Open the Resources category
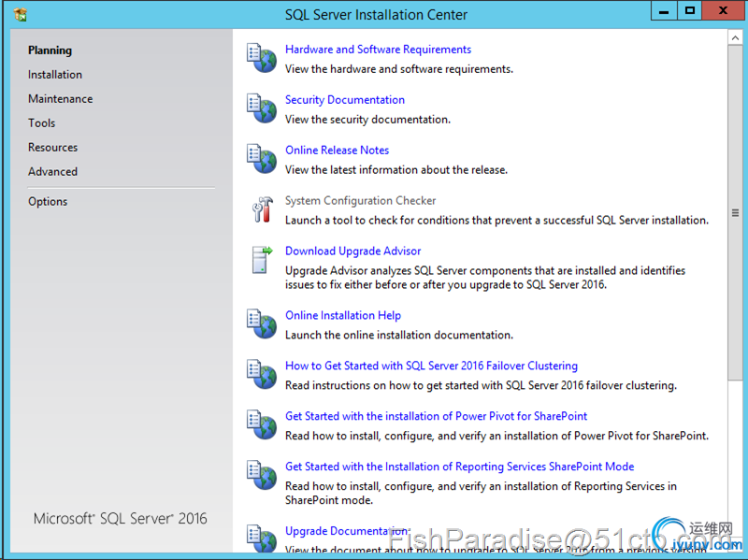The image size is (748, 560). tap(52, 148)
